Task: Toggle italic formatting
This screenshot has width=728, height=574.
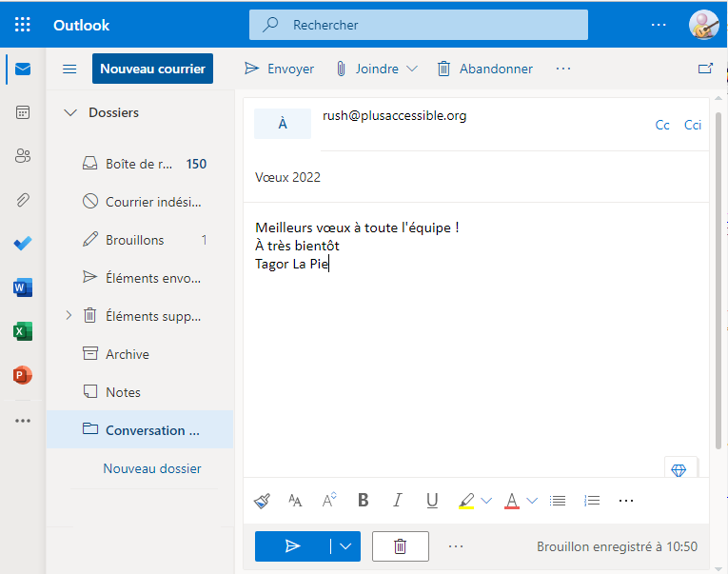Action: click(398, 501)
